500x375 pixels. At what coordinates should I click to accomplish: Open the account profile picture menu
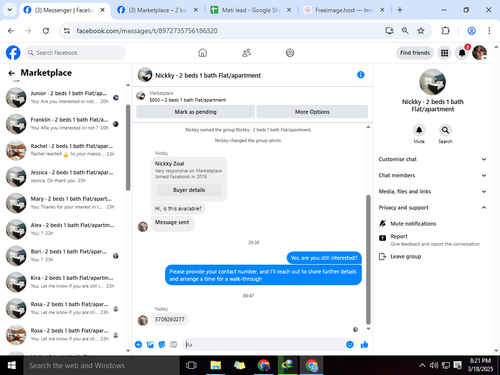(480, 53)
